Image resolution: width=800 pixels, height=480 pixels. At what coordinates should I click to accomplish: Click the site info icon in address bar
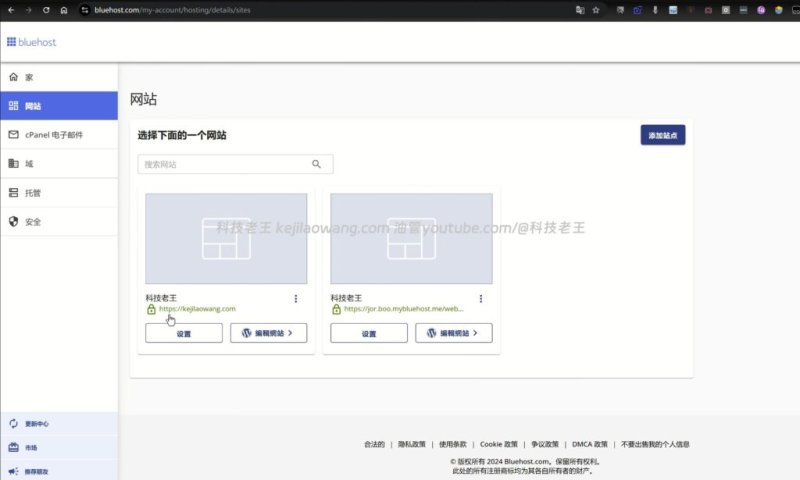pyautogui.click(x=85, y=10)
